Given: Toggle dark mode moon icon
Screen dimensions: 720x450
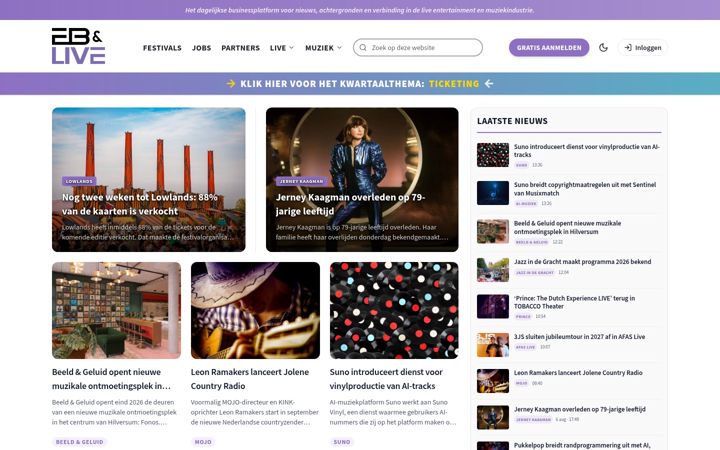Looking at the screenshot, I should click(x=603, y=47).
